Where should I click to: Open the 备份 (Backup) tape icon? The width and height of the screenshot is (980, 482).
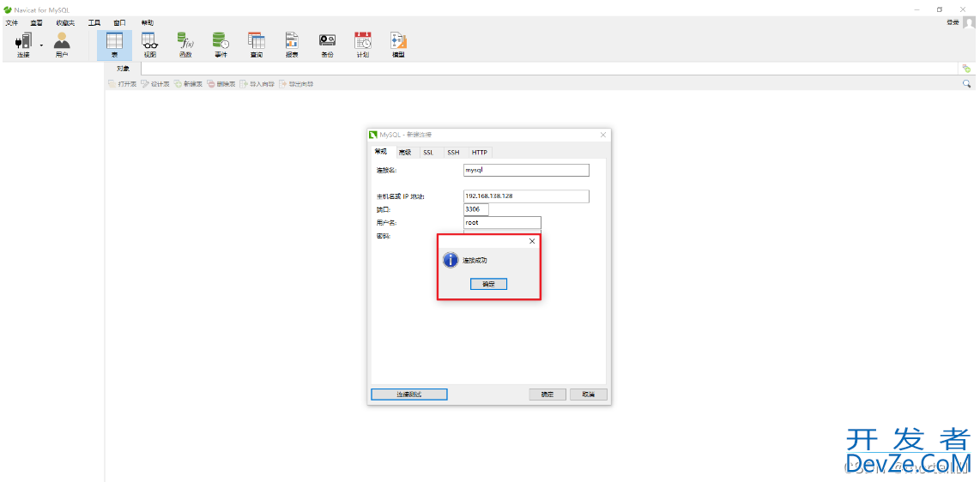tap(328, 45)
